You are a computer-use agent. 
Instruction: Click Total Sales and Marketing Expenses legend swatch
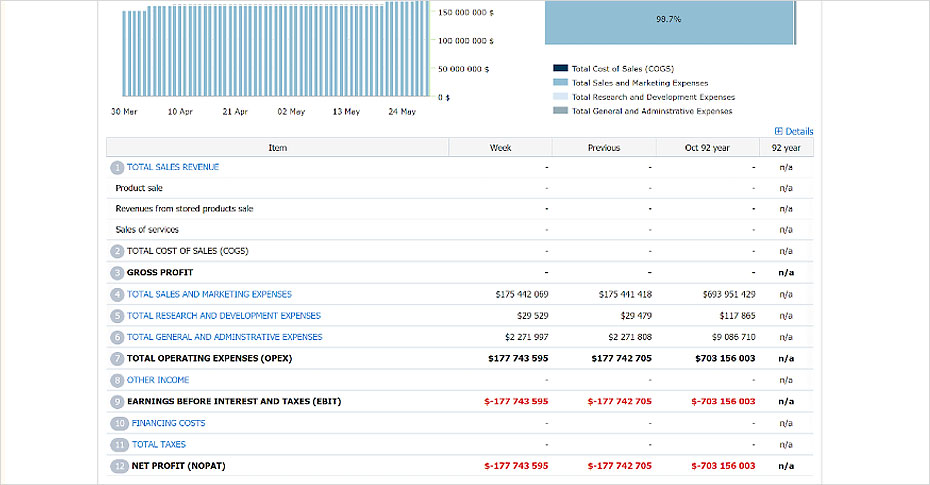click(x=560, y=83)
